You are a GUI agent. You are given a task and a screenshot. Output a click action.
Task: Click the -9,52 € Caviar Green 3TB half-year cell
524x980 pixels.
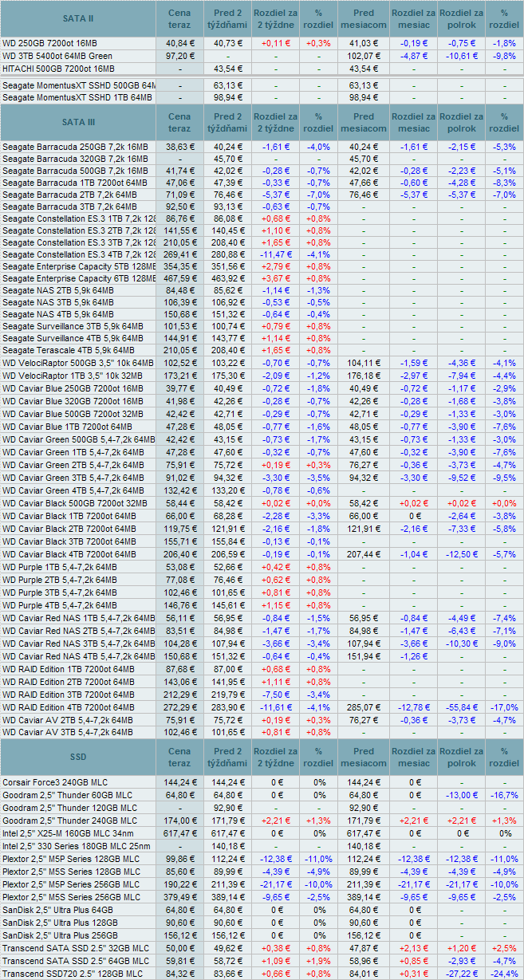click(460, 478)
